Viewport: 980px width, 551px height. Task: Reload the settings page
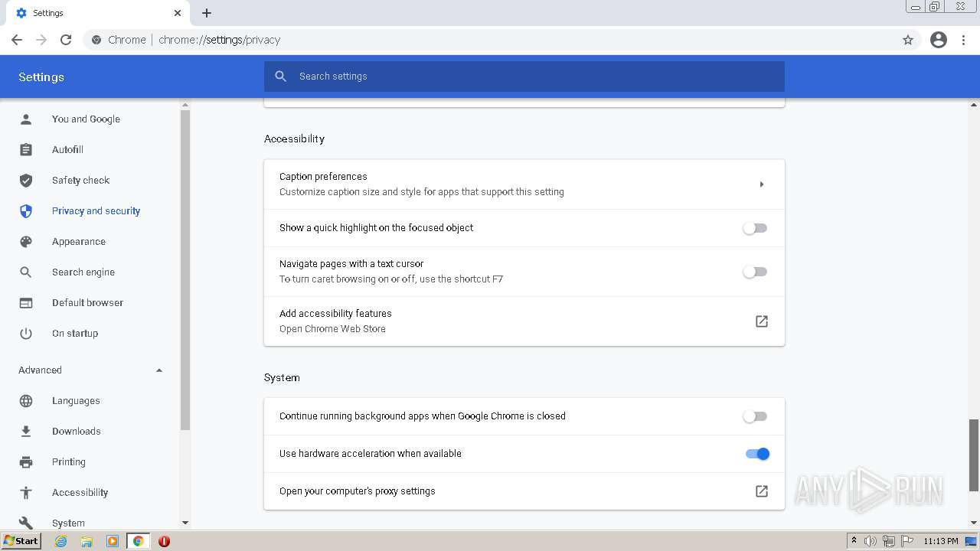pyautogui.click(x=66, y=40)
